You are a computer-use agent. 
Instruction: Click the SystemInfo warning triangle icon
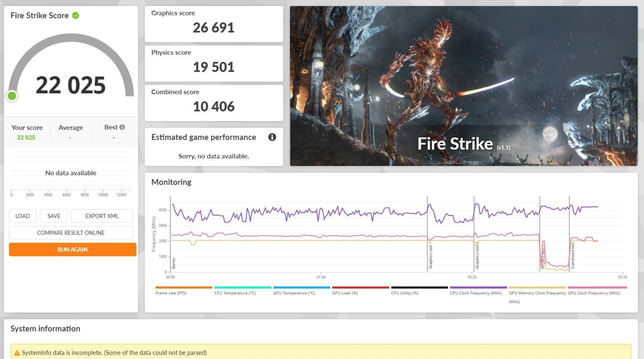(17, 353)
